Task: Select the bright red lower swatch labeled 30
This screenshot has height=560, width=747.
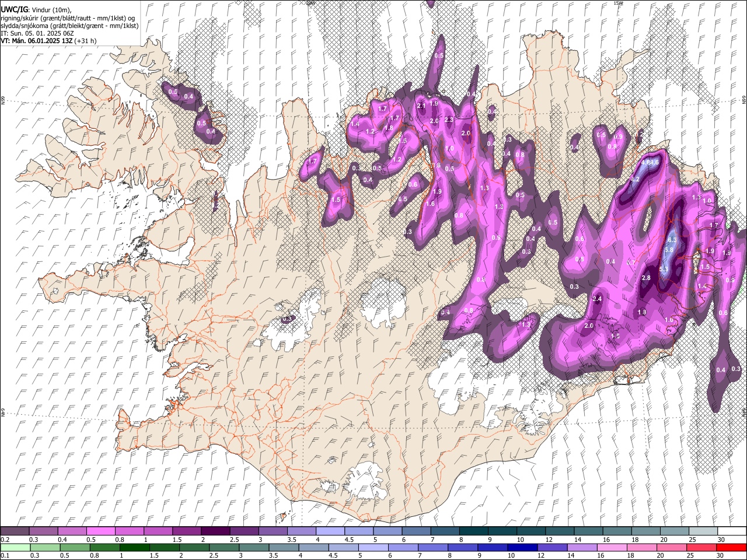Action: pos(731,547)
